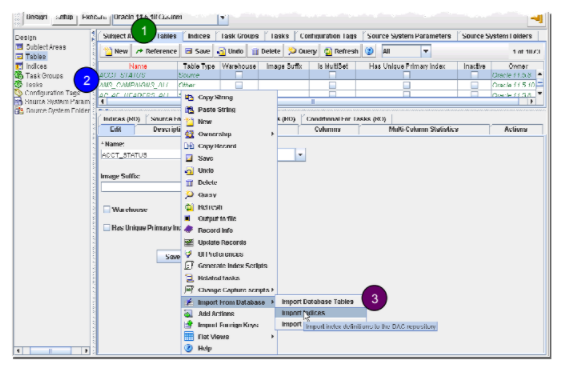Expand the Change Capture Scripts submenu
Image resolution: width=561 pixels, height=386 pixels.
pos(229,290)
